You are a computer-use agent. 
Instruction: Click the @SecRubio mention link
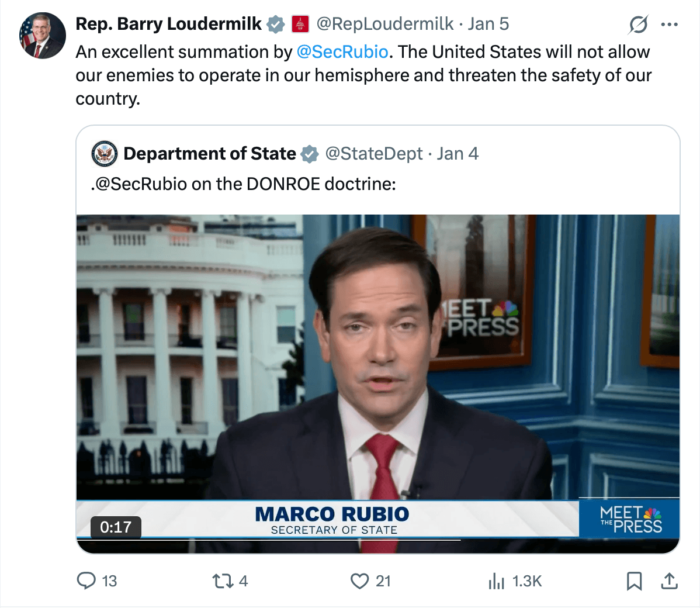pyautogui.click(x=342, y=52)
